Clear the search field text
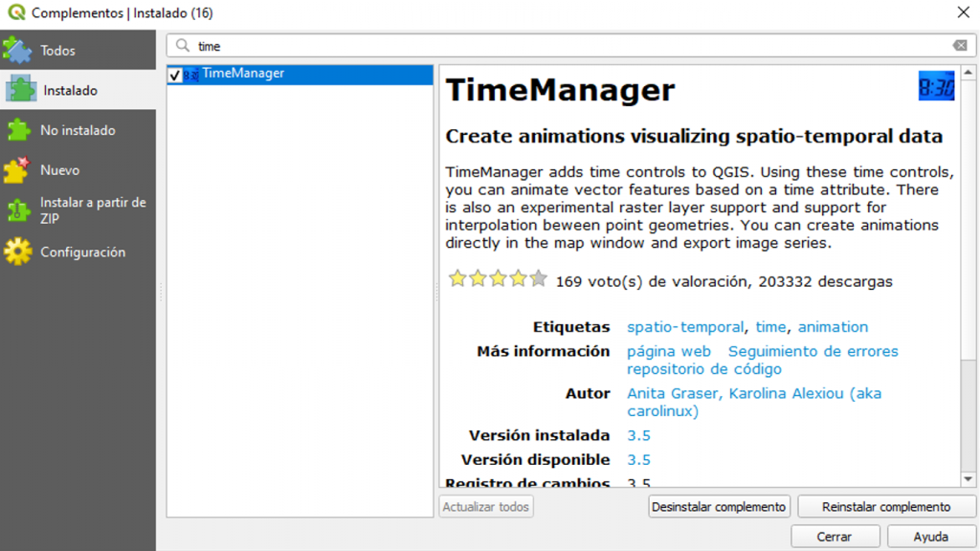The image size is (980, 551). click(959, 46)
